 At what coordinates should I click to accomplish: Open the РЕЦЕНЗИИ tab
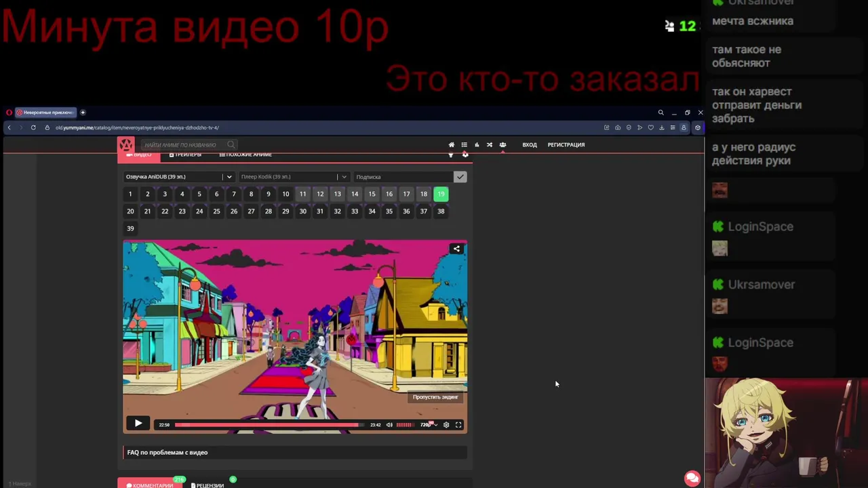tap(208, 485)
